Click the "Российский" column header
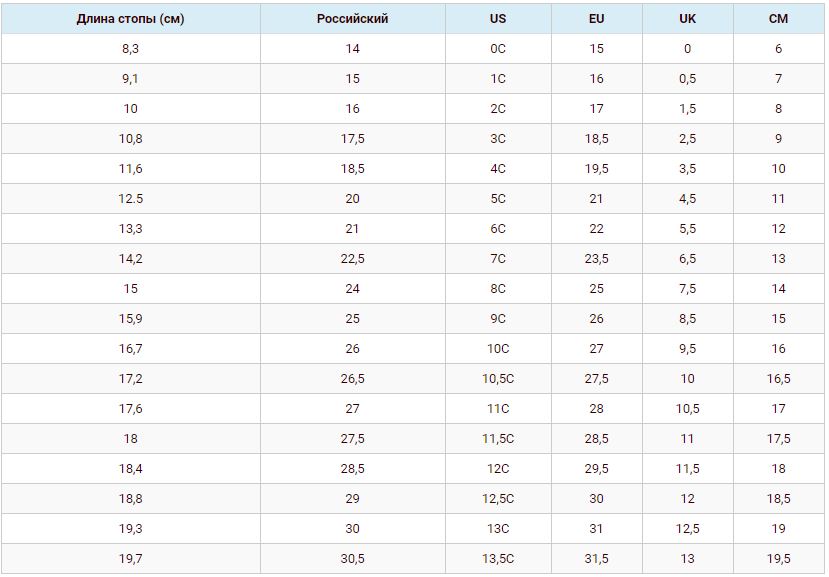 352,19
